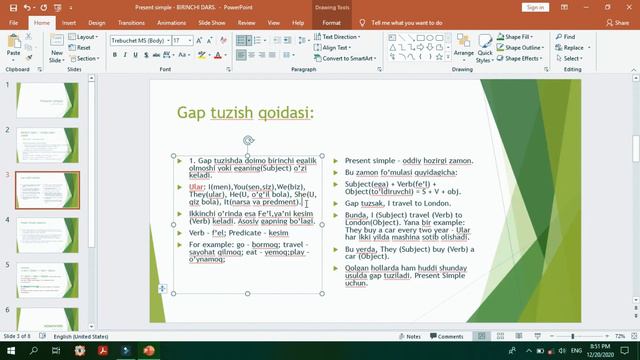Decrease list indent level
Image resolution: width=640 pixels, height=360 pixels.
click(277, 40)
